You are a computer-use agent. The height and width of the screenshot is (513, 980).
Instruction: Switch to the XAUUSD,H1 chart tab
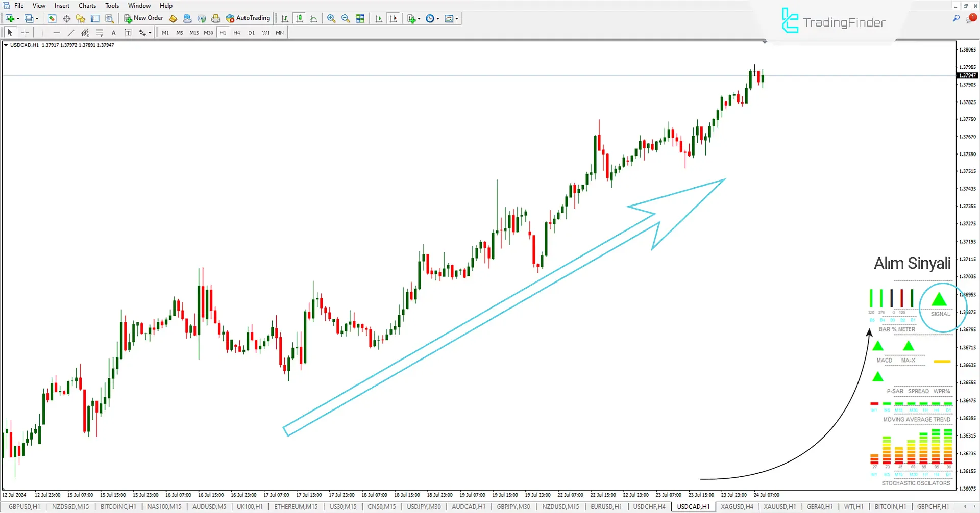coord(779,506)
